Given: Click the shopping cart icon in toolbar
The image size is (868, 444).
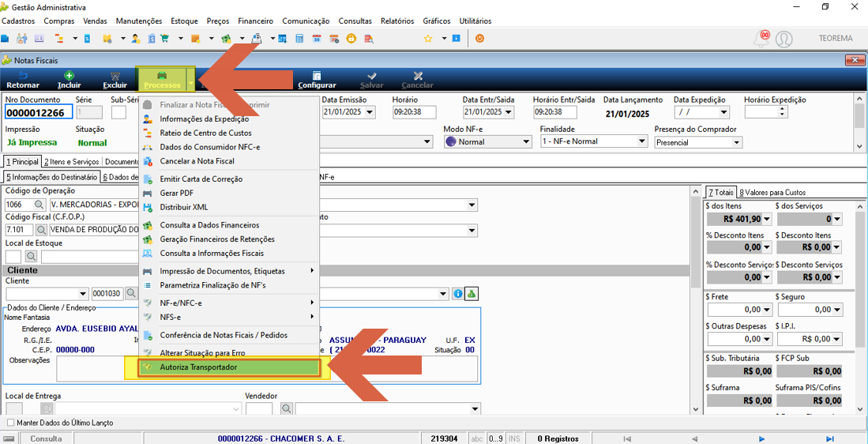Looking at the screenshot, I should pos(164,39).
